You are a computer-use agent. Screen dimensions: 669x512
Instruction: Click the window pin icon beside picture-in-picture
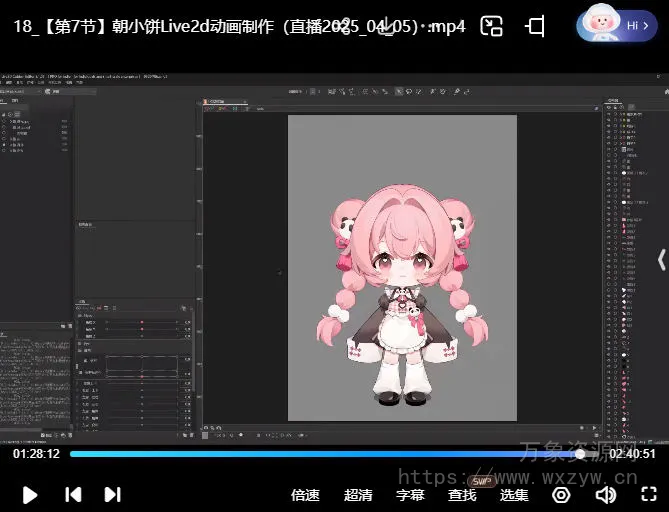click(535, 27)
